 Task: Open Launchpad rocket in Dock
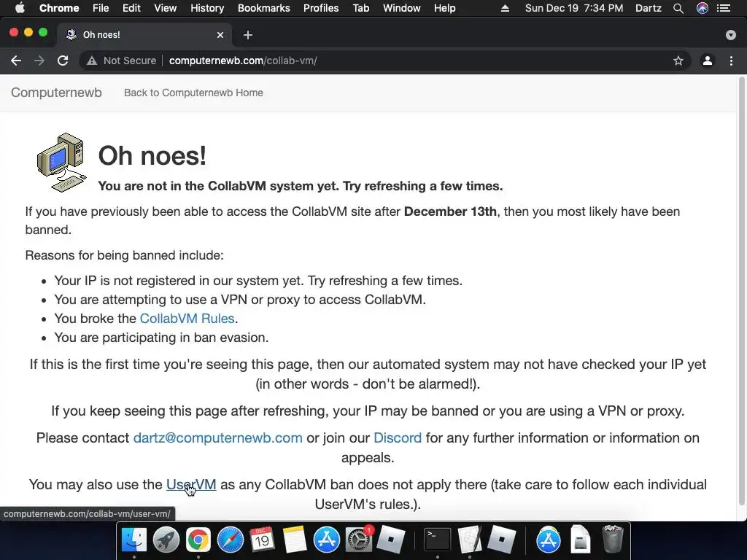coord(166,540)
